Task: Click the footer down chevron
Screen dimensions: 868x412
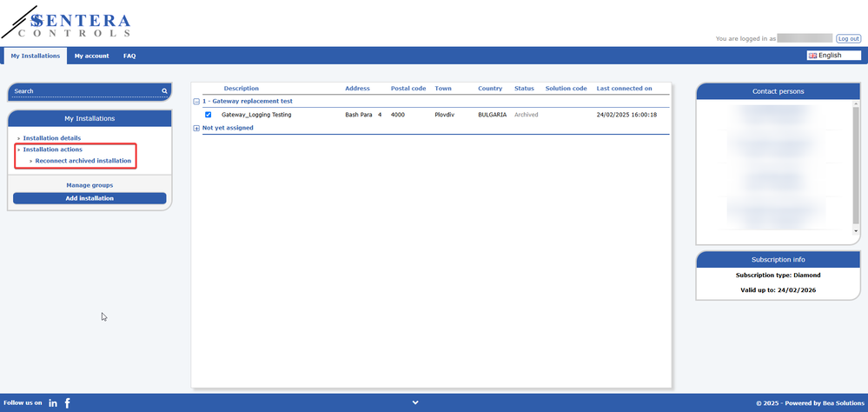Action: point(415,402)
